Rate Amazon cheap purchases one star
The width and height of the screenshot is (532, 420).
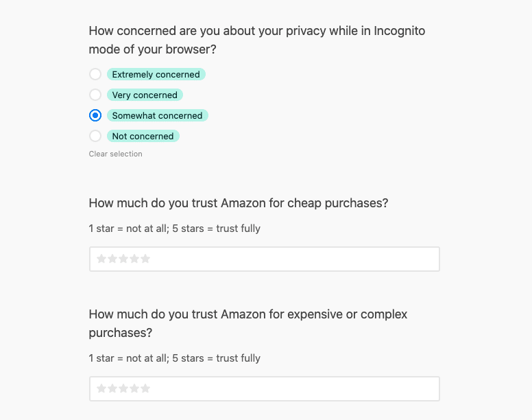pyautogui.click(x=101, y=259)
